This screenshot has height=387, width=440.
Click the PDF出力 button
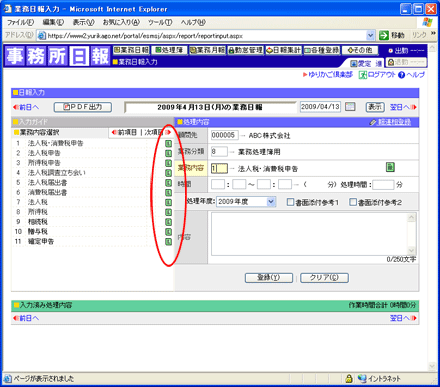pos(83,107)
